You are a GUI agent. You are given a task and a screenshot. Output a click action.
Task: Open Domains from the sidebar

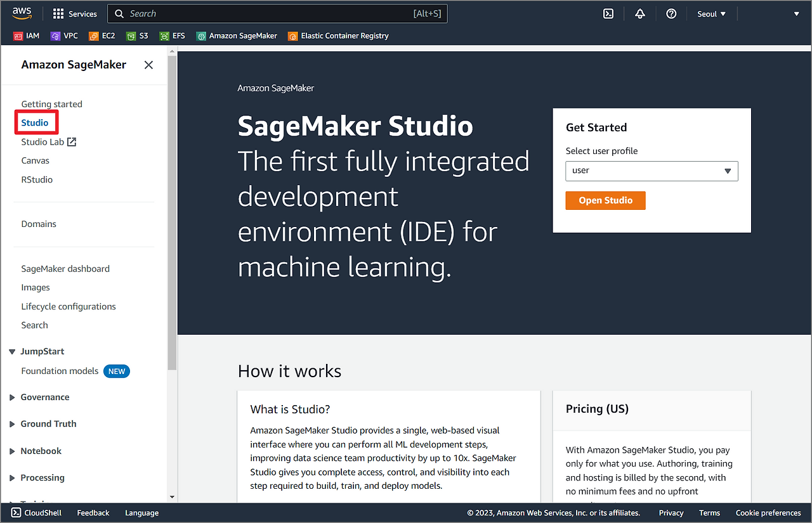tap(38, 224)
